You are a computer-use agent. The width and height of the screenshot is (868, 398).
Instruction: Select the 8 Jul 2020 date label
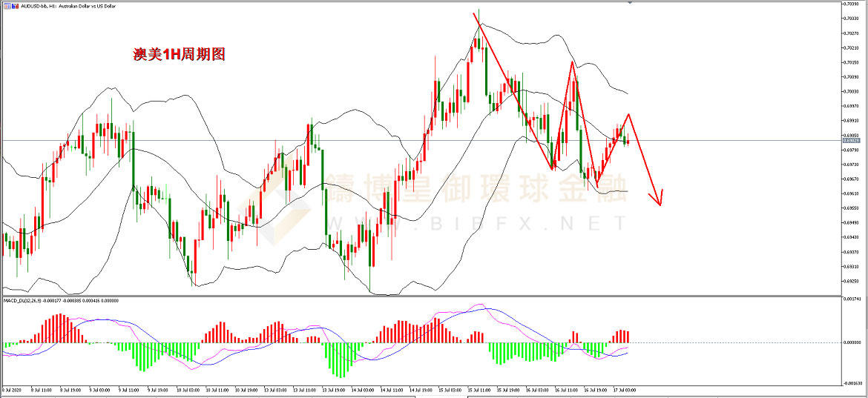(x=13, y=389)
